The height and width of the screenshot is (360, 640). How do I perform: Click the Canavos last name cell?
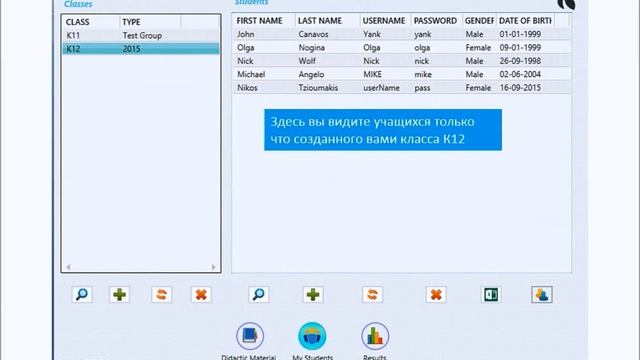pos(313,34)
